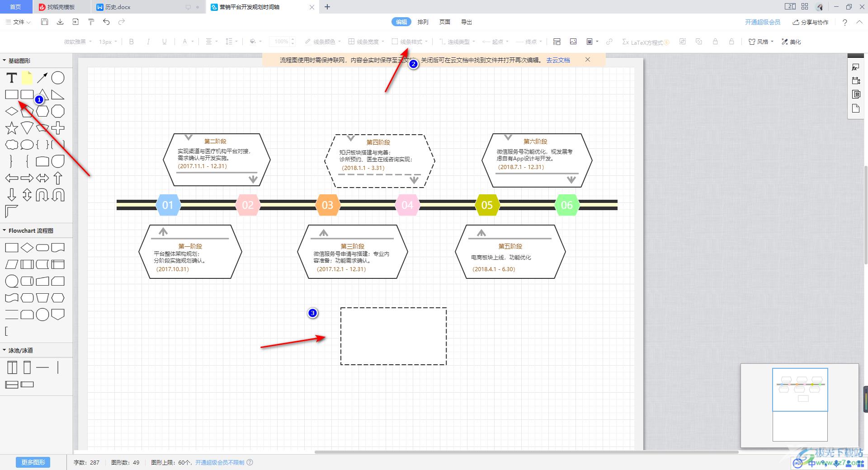Collapse the 泳池/泳道 section
The height and width of the screenshot is (470, 868).
5,350
